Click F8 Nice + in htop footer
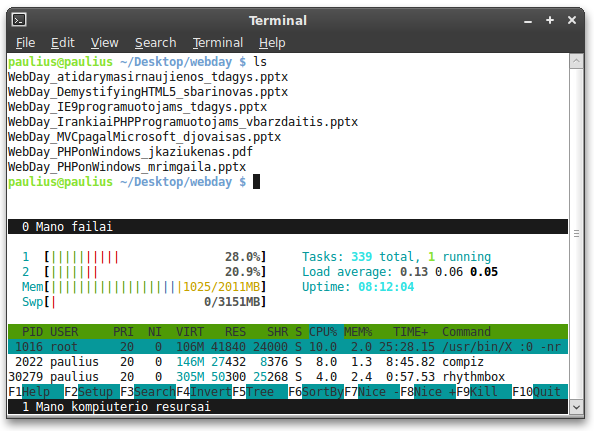The height and width of the screenshot is (431, 594). click(428, 392)
